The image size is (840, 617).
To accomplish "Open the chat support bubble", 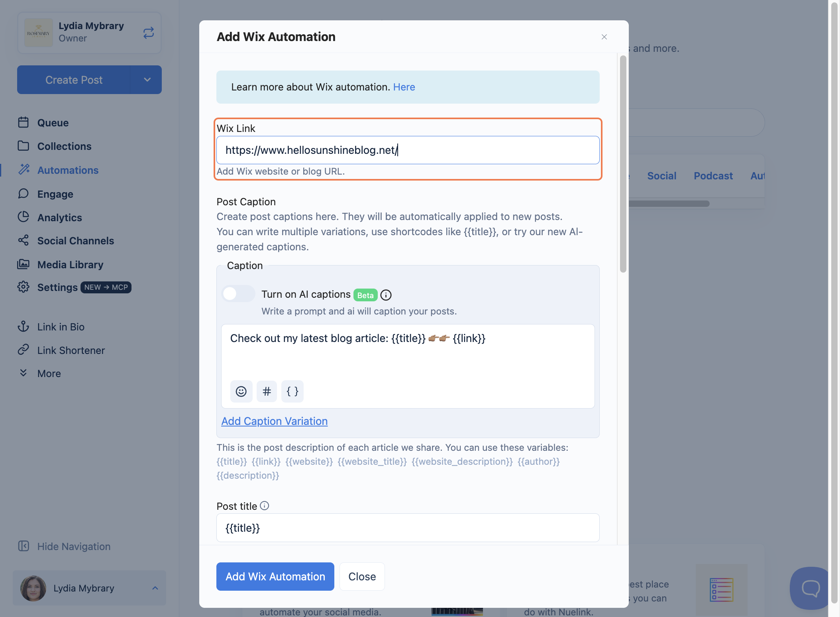I will 810,588.
